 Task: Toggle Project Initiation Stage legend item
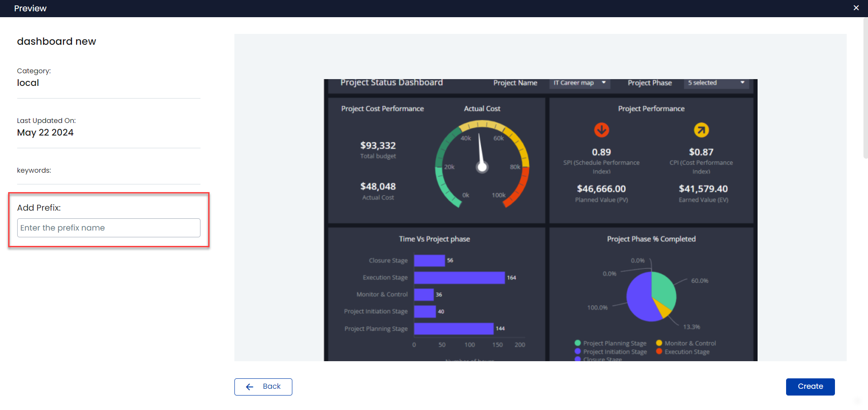click(615, 352)
